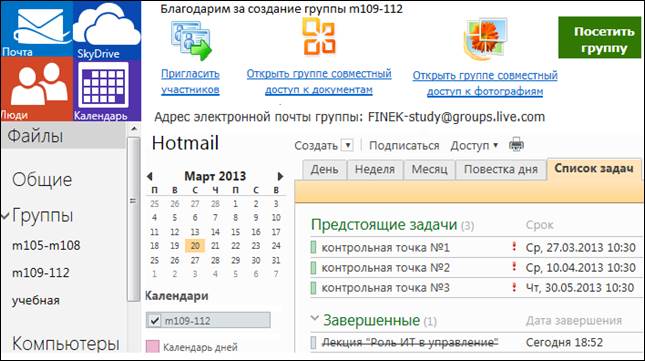Screen dimensions: 645x361
Task: Open the Люди contacts tile
Action: (37, 89)
